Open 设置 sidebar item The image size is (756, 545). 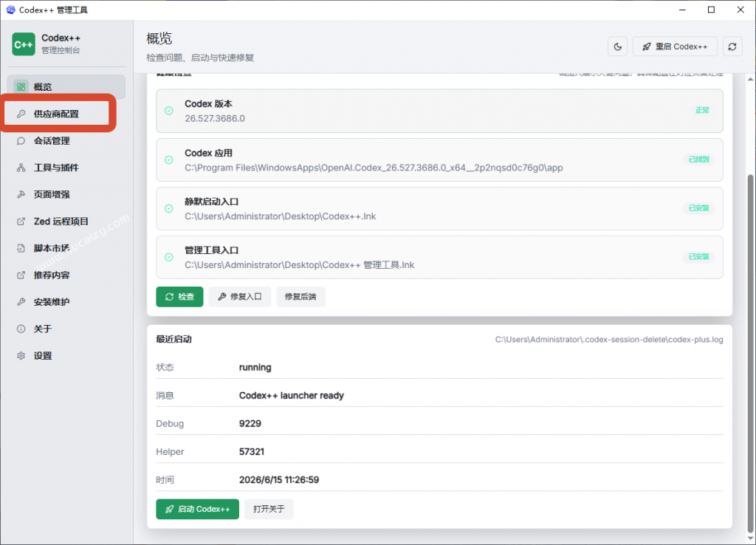coord(66,356)
